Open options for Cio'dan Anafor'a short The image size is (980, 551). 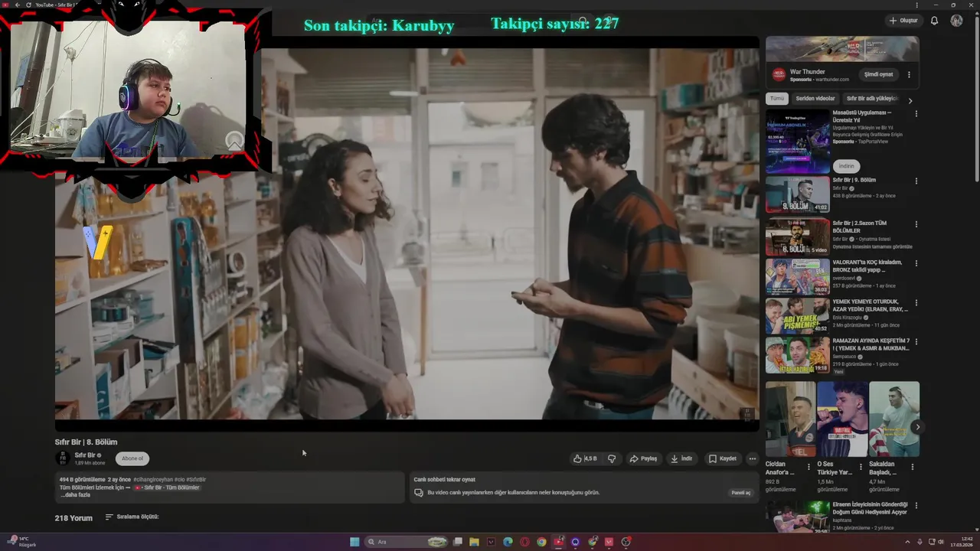(808, 466)
